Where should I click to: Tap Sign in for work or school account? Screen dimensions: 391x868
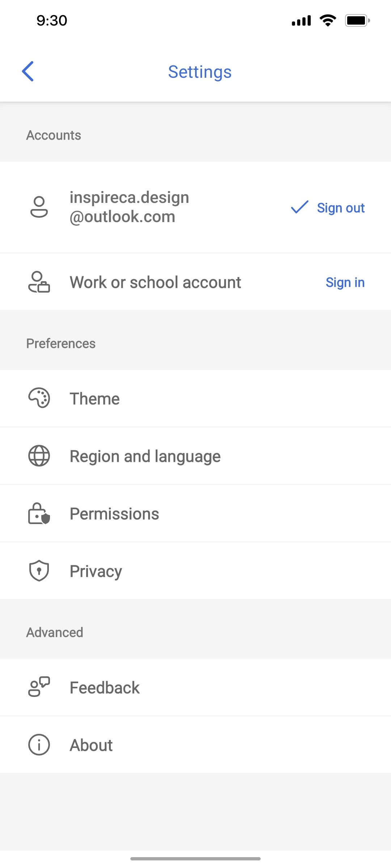345,282
